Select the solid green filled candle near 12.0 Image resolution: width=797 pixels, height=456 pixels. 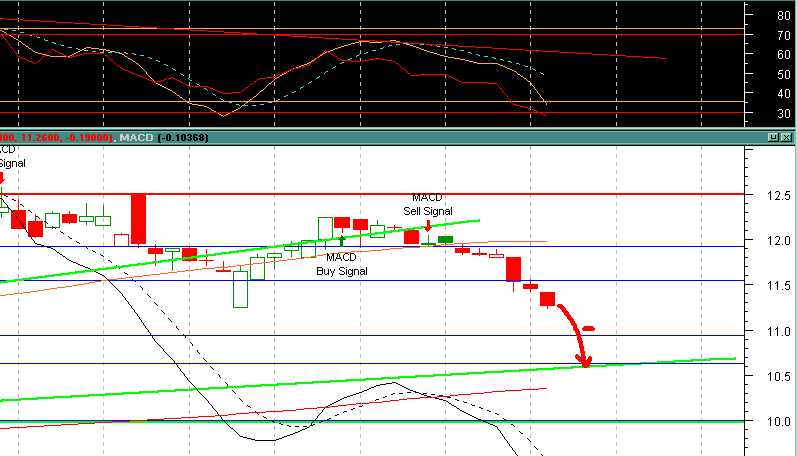click(445, 240)
